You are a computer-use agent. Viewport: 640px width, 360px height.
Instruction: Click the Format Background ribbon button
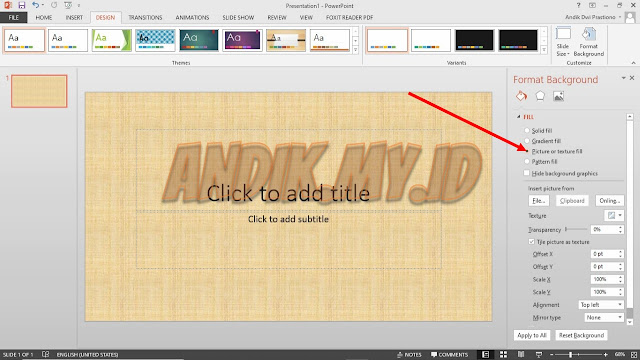(x=588, y=42)
